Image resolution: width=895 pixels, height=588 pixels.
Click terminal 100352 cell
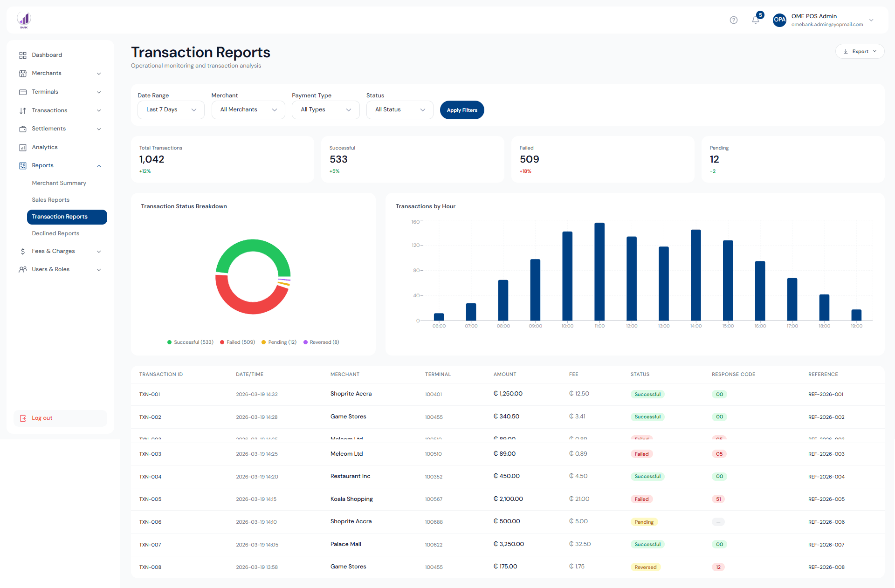pos(434,477)
